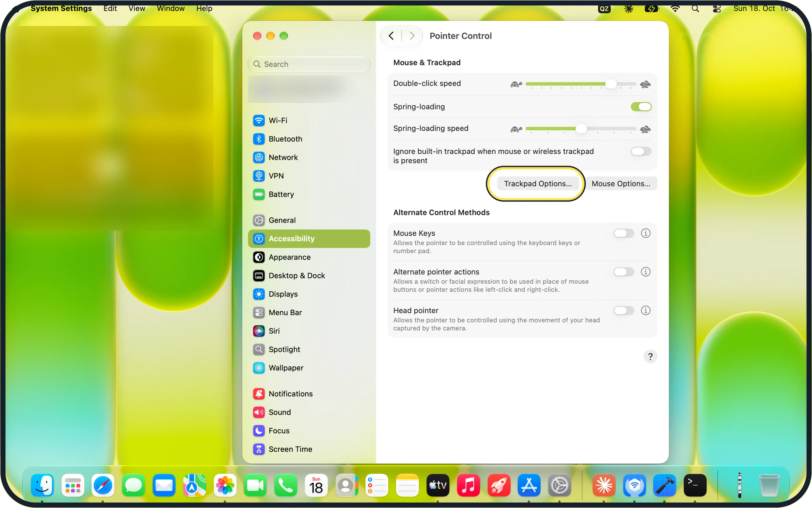Open Appearance settings pane
812x508 pixels.
point(309,257)
